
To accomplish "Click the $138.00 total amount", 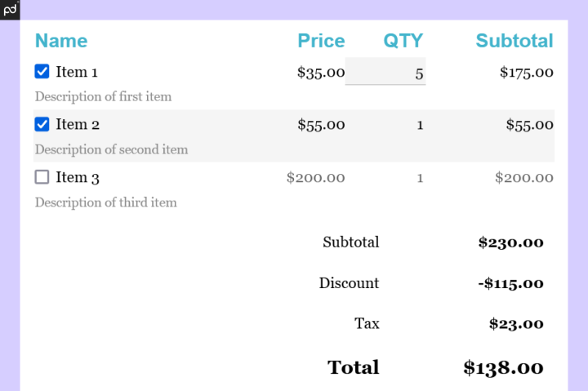I will tap(503, 368).
